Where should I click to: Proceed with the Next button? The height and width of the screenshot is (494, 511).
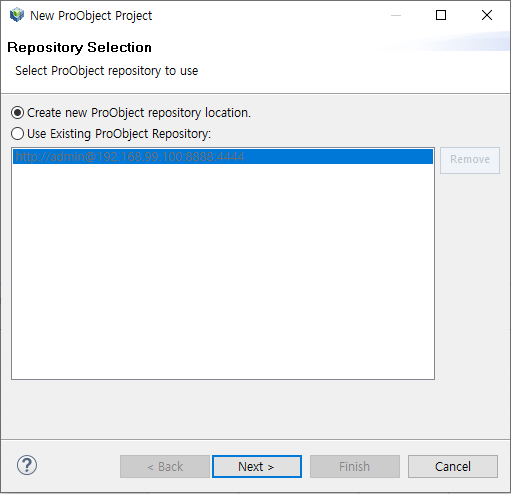257,466
